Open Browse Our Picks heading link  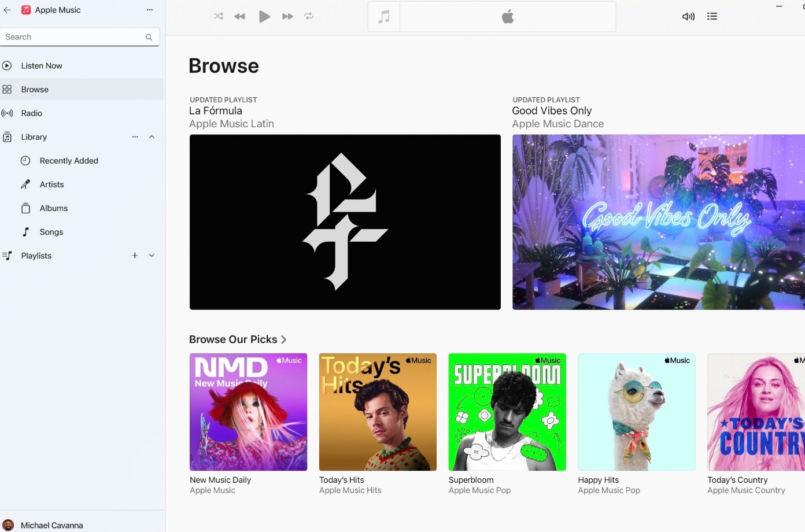click(233, 339)
